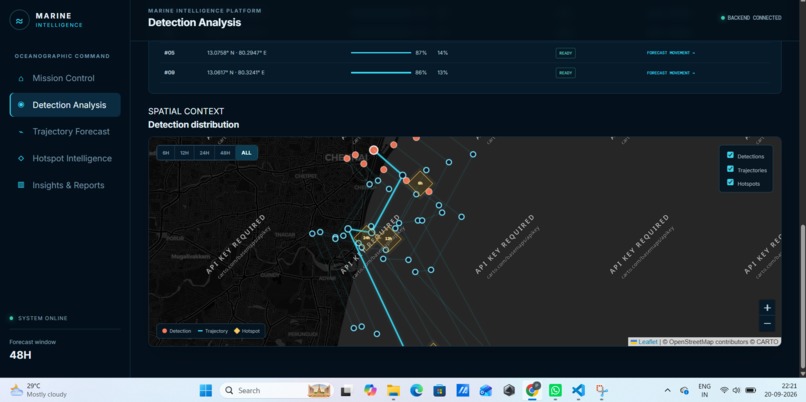Open Microsoft Store from the taskbar

[439, 390]
